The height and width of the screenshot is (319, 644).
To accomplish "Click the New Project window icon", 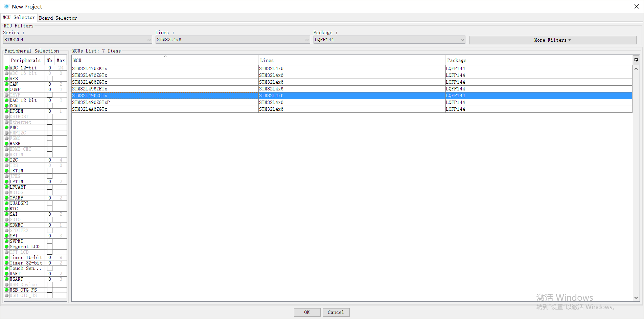I will point(6,6).
